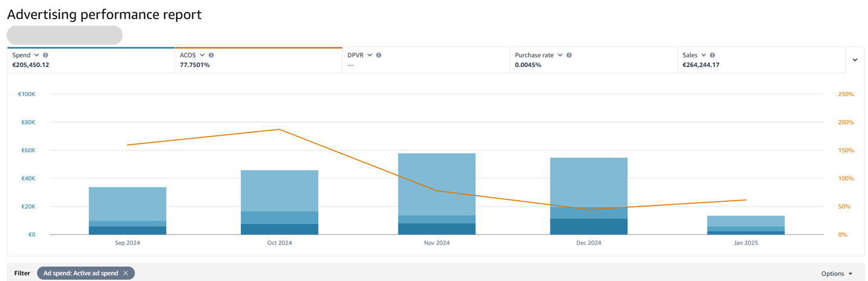
Task: Open the ACOS metric dropdown
Action: 202,55
